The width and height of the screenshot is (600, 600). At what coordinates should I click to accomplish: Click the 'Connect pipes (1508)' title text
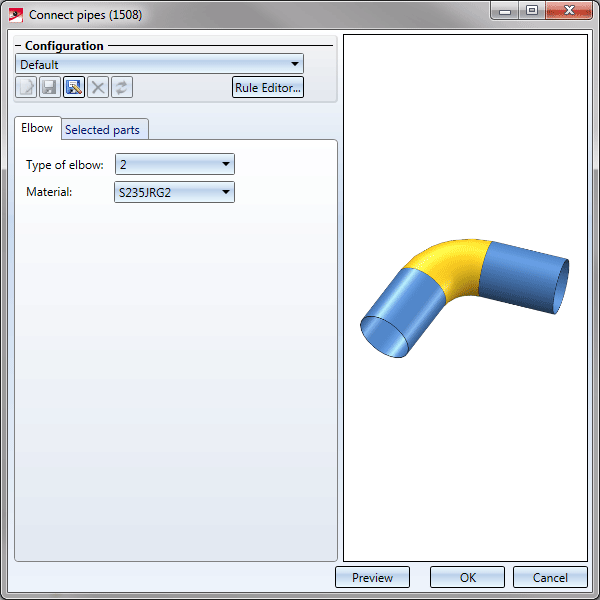85,15
